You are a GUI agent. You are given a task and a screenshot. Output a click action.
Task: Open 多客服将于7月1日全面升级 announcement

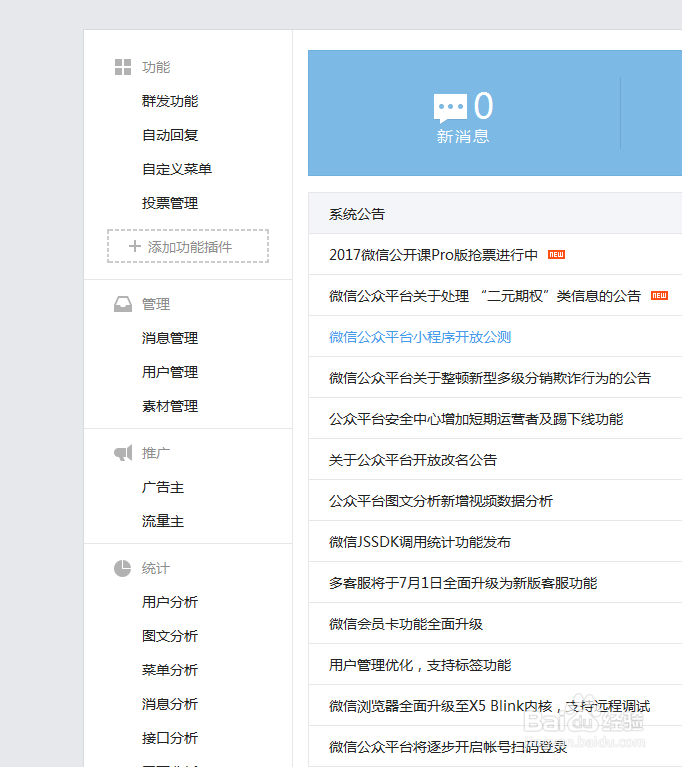click(x=463, y=584)
